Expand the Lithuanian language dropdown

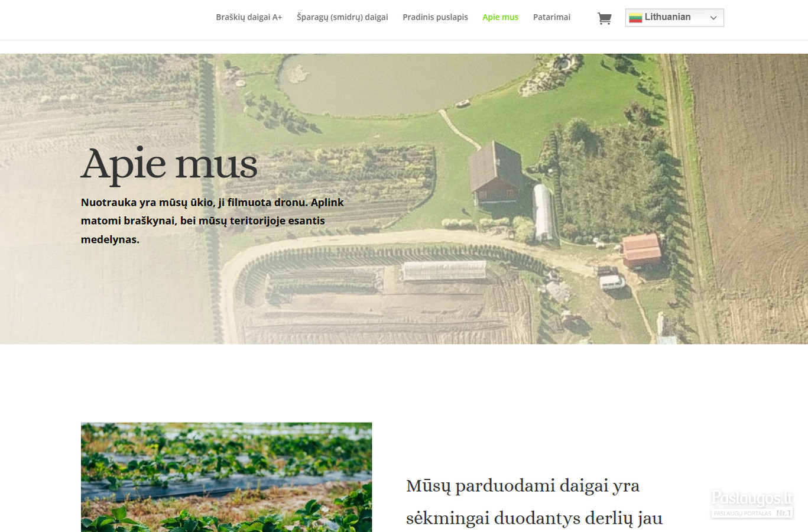click(x=674, y=18)
